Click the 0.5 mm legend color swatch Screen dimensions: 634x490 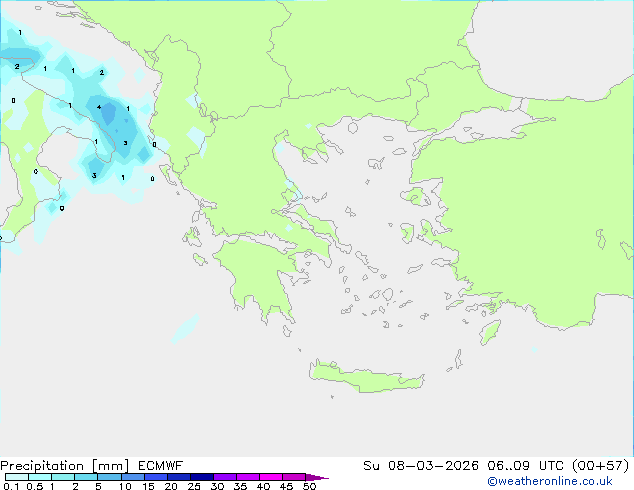click(40, 477)
